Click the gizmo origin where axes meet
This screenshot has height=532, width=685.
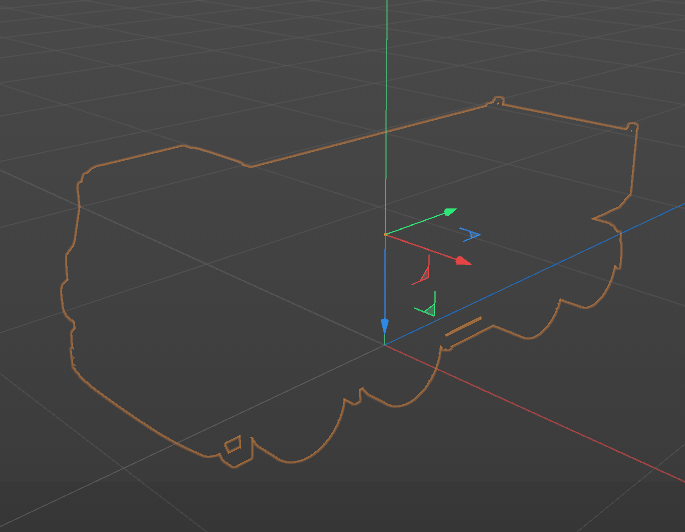(385, 235)
